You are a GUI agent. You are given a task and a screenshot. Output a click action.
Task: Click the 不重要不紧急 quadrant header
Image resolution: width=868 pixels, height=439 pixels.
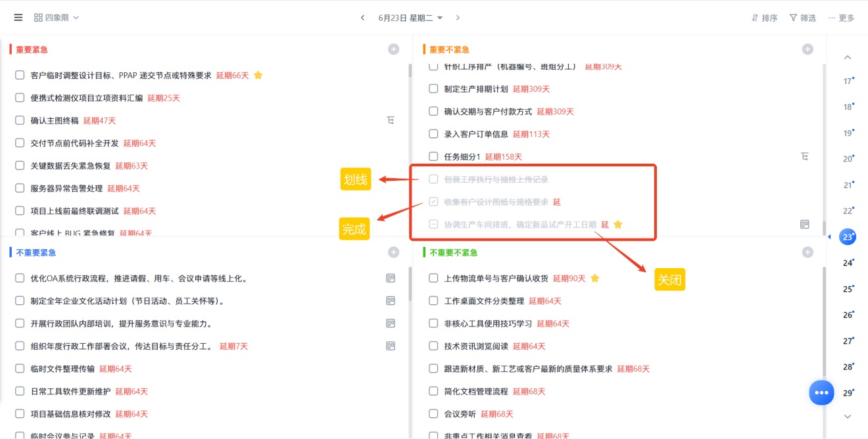tap(453, 252)
